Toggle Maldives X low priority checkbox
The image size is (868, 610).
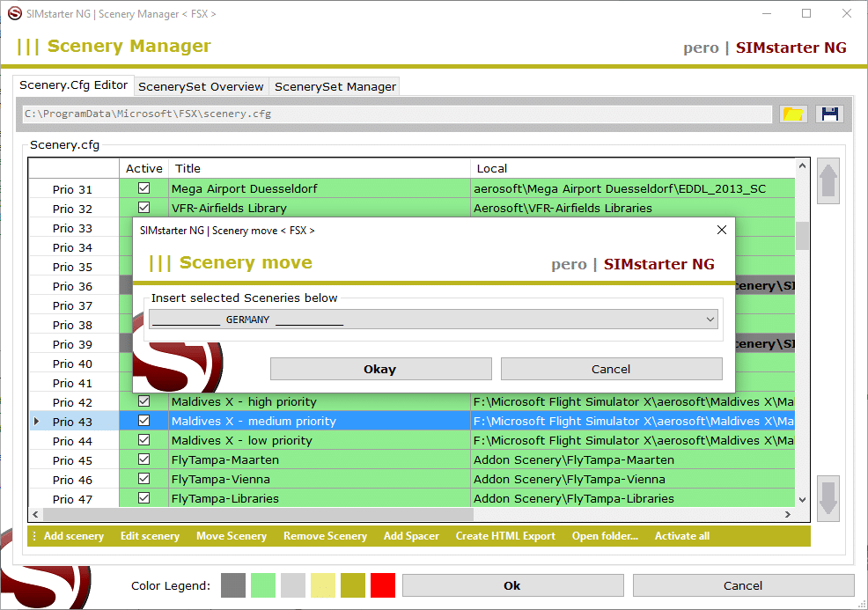[143, 441]
